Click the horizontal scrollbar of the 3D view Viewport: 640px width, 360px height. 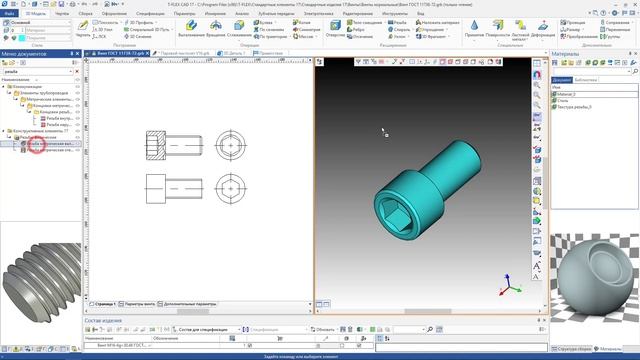click(x=427, y=311)
